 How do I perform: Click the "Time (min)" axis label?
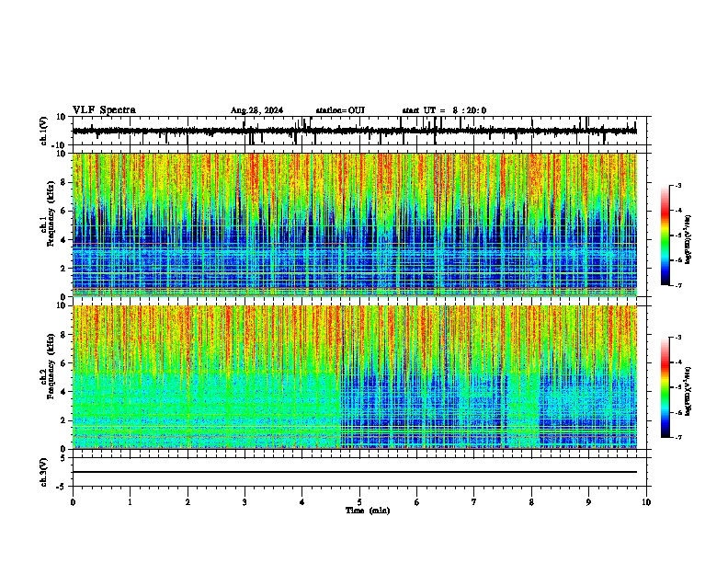click(x=368, y=511)
